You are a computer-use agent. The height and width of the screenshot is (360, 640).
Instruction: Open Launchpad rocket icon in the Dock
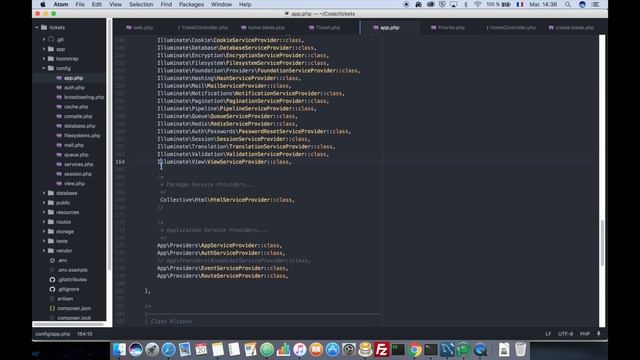(x=152, y=350)
